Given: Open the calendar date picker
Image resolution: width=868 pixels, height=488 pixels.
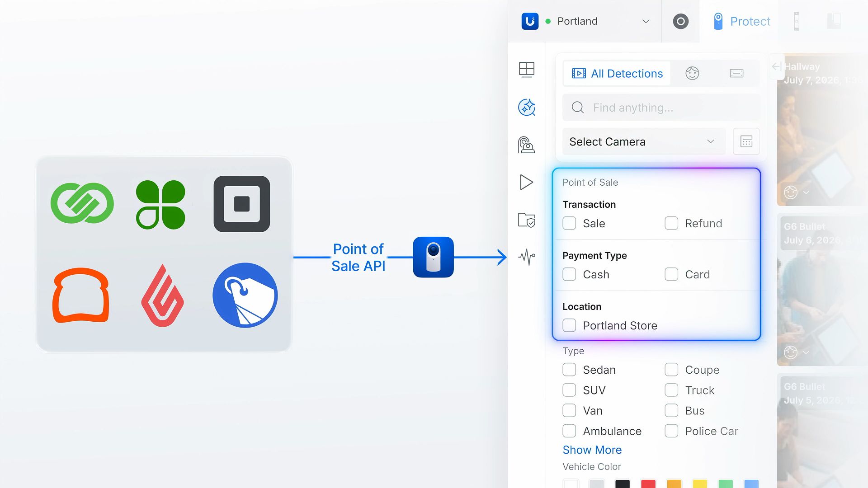Looking at the screenshot, I should click(746, 141).
